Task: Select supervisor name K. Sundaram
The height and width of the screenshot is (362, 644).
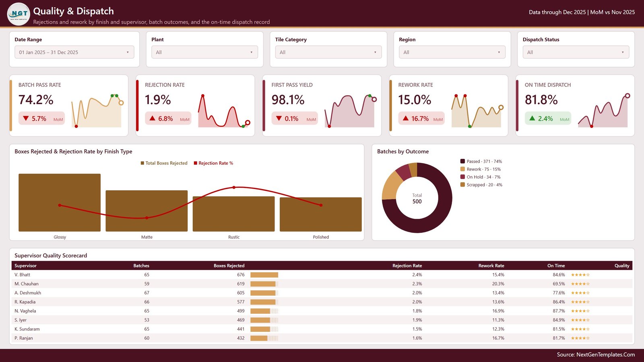Action: (x=27, y=329)
